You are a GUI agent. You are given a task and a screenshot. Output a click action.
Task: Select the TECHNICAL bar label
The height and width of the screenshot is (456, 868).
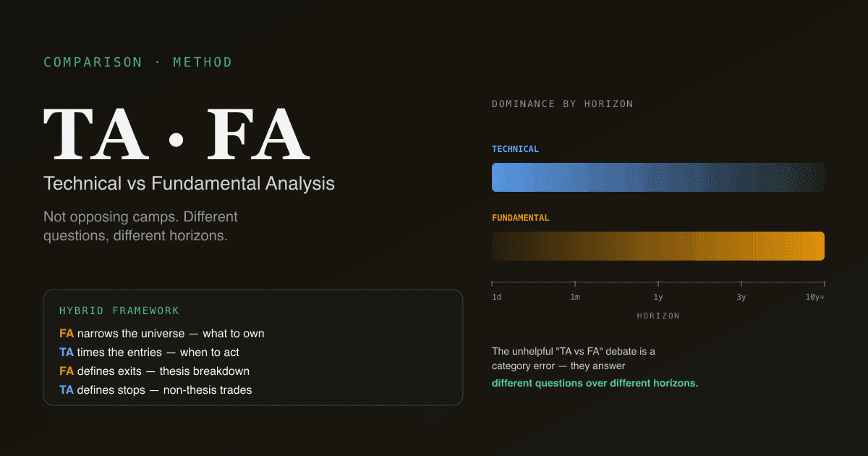(x=515, y=149)
